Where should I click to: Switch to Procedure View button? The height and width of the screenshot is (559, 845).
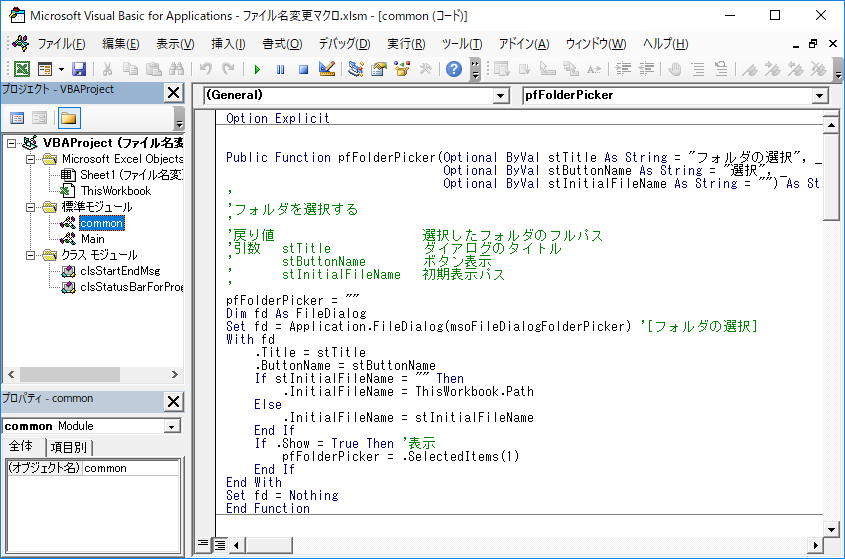pyautogui.click(x=203, y=543)
